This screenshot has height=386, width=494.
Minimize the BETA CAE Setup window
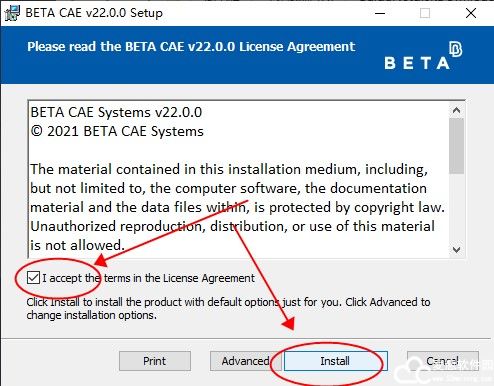coord(380,13)
